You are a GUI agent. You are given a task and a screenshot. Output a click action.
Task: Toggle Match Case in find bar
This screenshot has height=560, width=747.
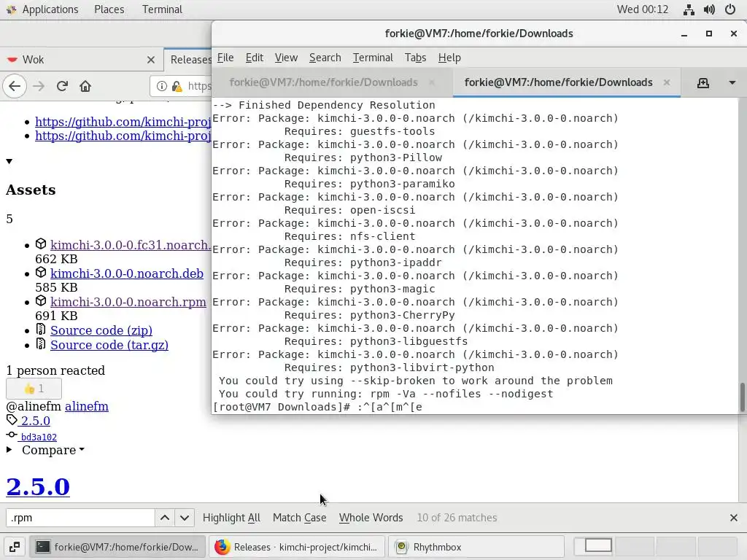300,518
